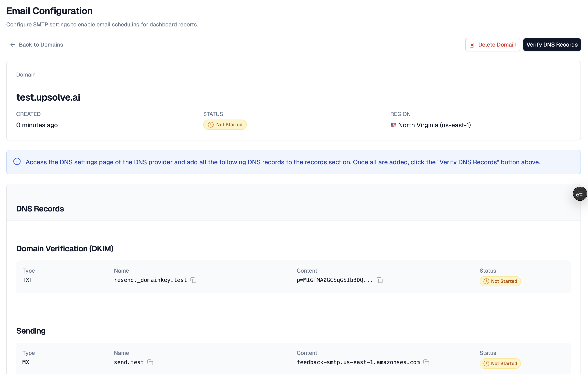Viewport: 588px width, 374px height.
Task: Copy the DKIM content value p=MIGfMA0GCS...
Action: click(x=379, y=280)
